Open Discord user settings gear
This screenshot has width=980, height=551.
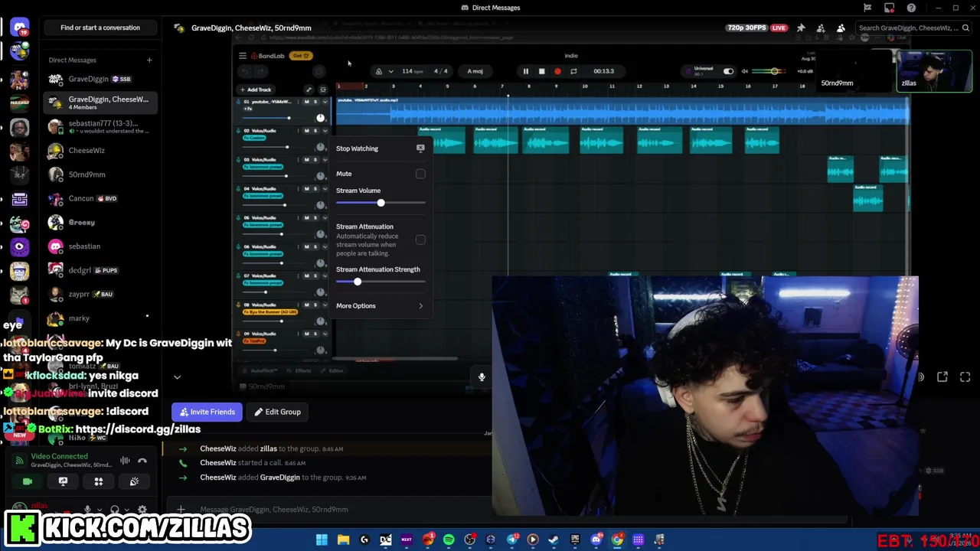coord(142,510)
